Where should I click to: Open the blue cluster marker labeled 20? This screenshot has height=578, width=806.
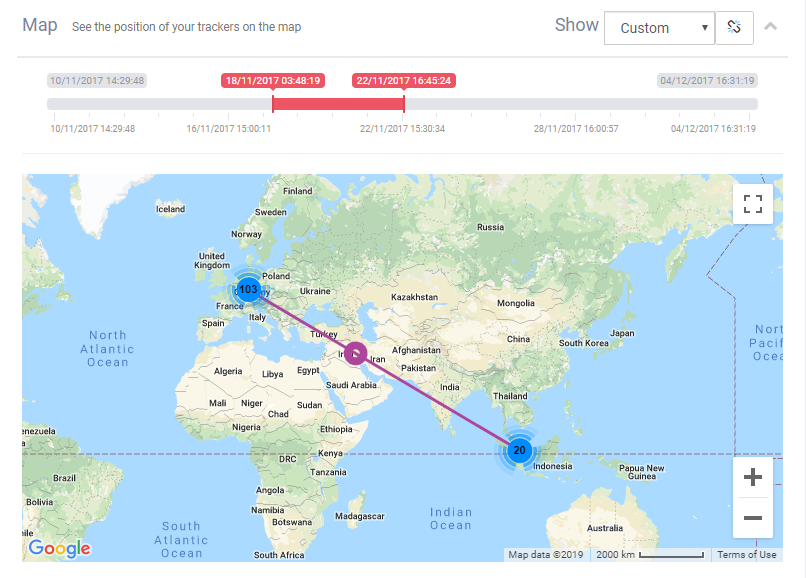[x=519, y=451]
